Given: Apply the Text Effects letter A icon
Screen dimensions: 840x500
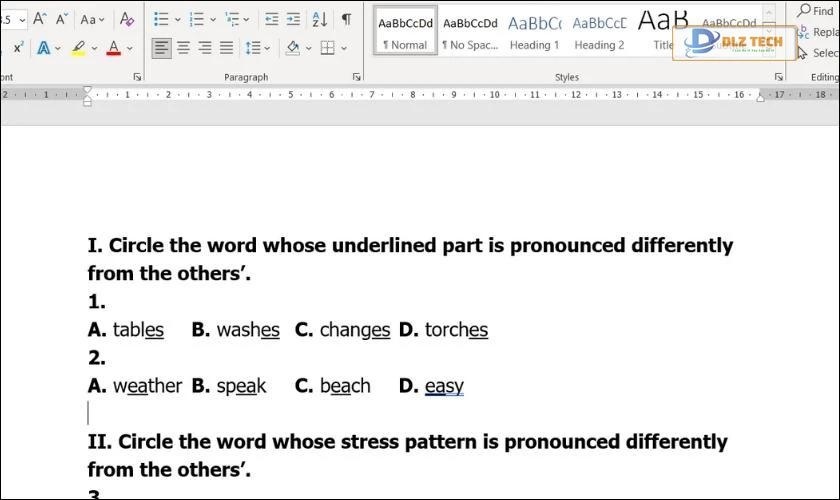Looking at the screenshot, I should (43, 48).
